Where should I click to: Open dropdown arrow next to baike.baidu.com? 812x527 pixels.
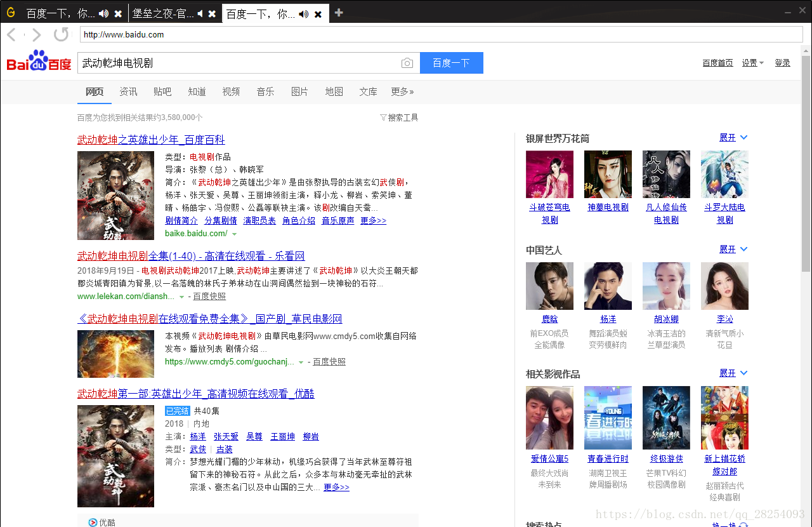(234, 234)
